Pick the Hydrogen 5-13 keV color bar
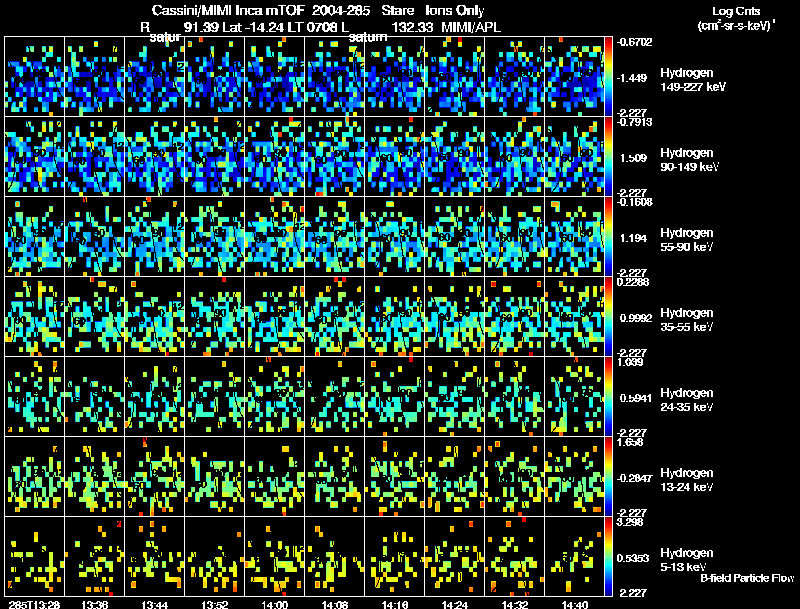800x609 pixels. pos(608,556)
